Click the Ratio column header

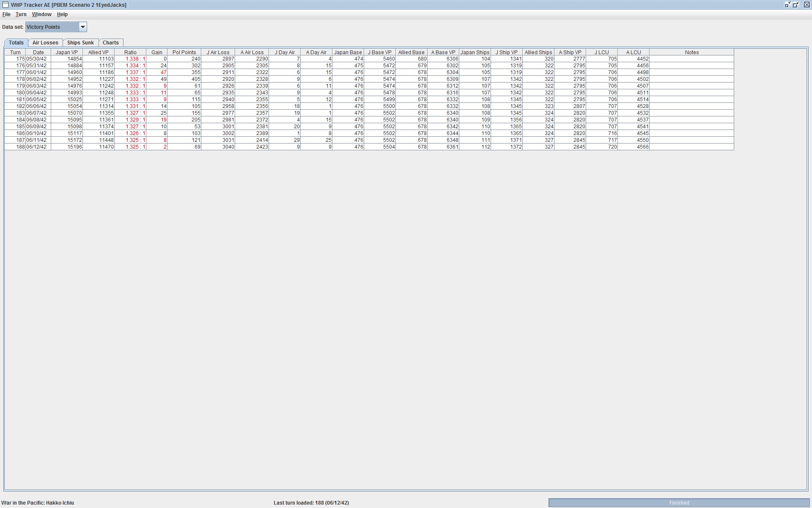130,52
